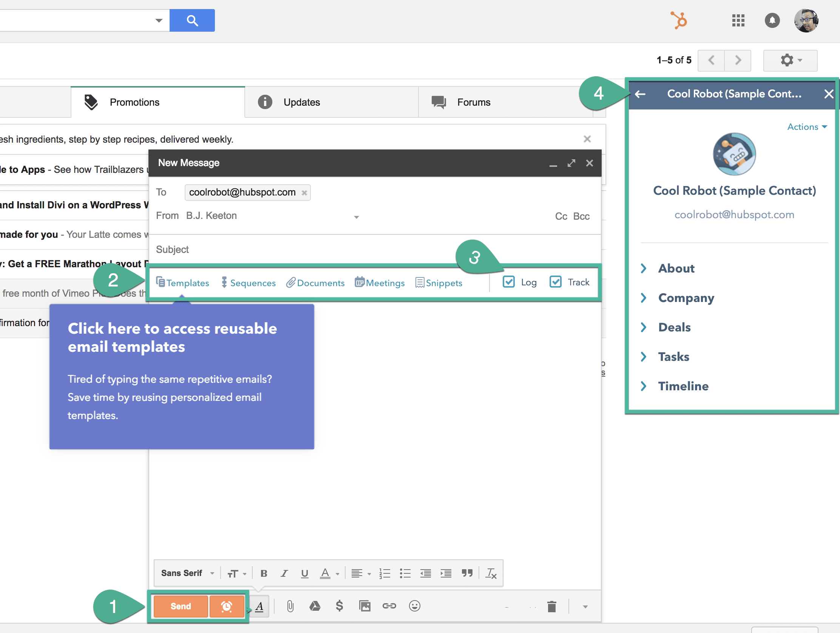Insert files using Google Drive
Screen dimensions: 840x633
pyautogui.click(x=315, y=606)
